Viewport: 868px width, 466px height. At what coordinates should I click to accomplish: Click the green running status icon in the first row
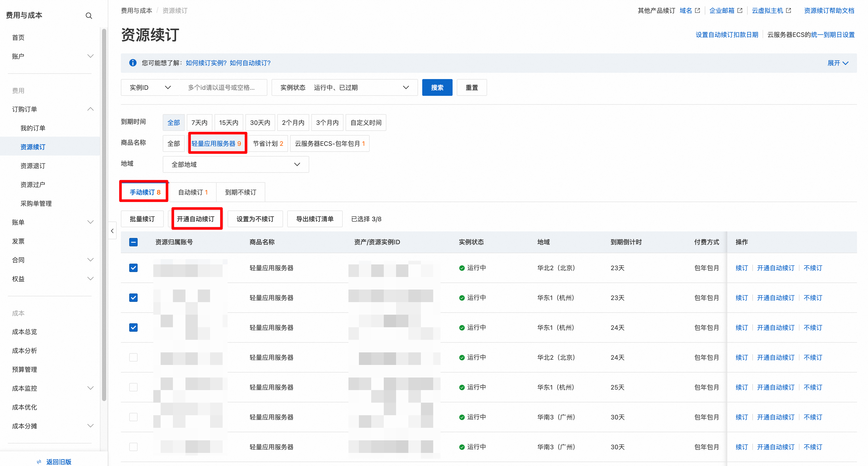[462, 268]
